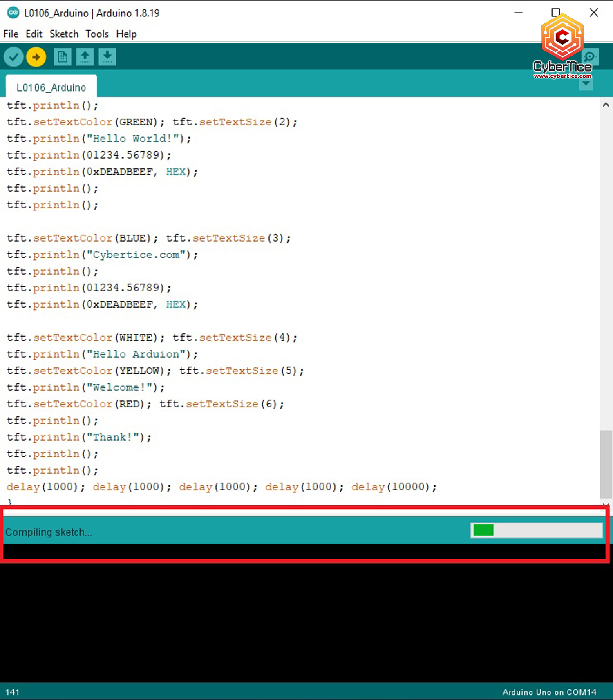Screen dimensions: 613x700
Task: Click the "Compiling sketch..." status text
Action: tap(49, 532)
